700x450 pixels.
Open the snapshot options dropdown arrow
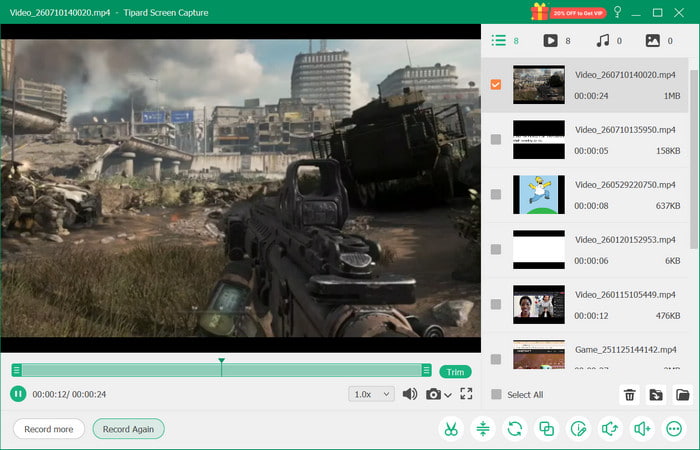[x=448, y=395]
